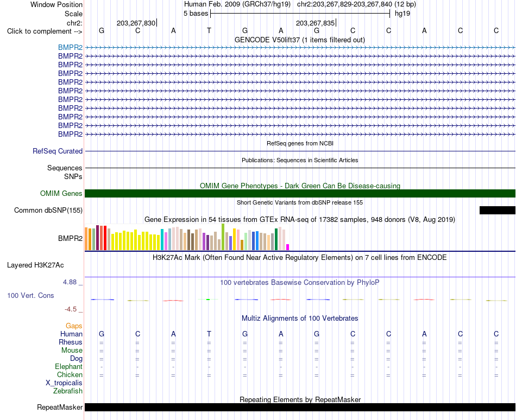Viewport: 516px width, 420px height.
Task: Select the '100 Vert. Cons' track label
Action: click(30, 295)
